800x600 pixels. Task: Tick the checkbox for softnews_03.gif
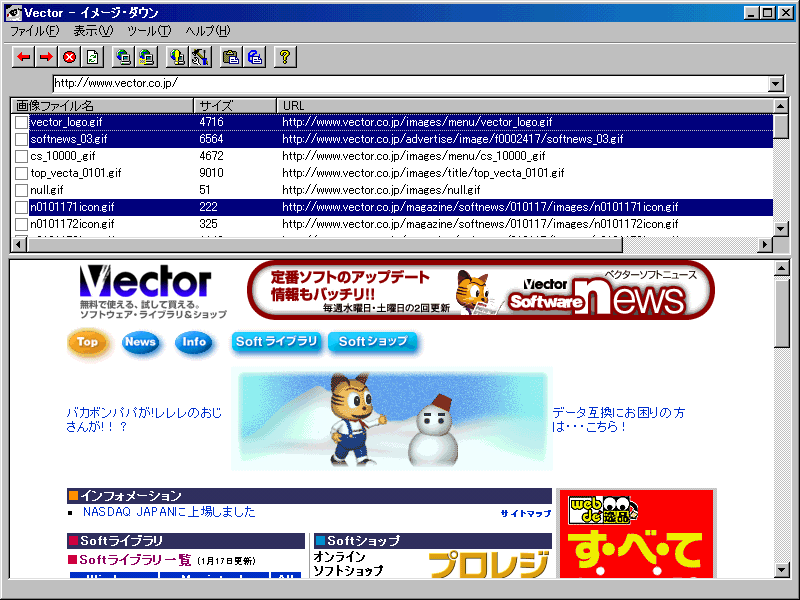point(21,139)
